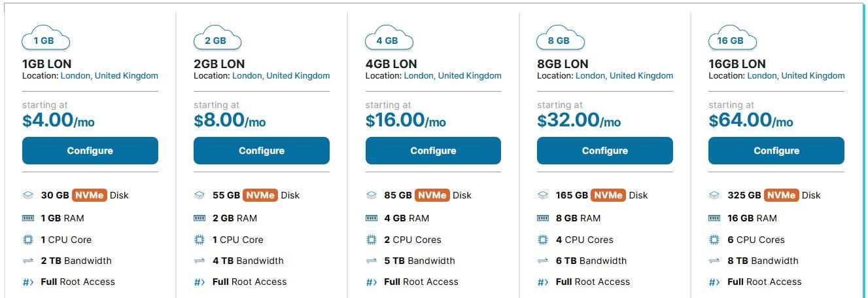This screenshot has width=868, height=298.
Task: Click the 4 GB cloud plan icon
Action: click(389, 39)
